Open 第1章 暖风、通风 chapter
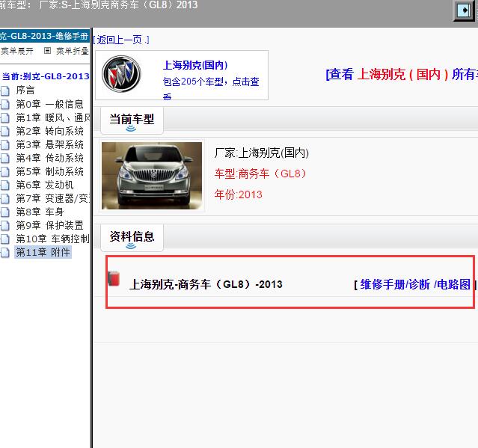The image size is (478, 448). pyautogui.click(x=53, y=117)
